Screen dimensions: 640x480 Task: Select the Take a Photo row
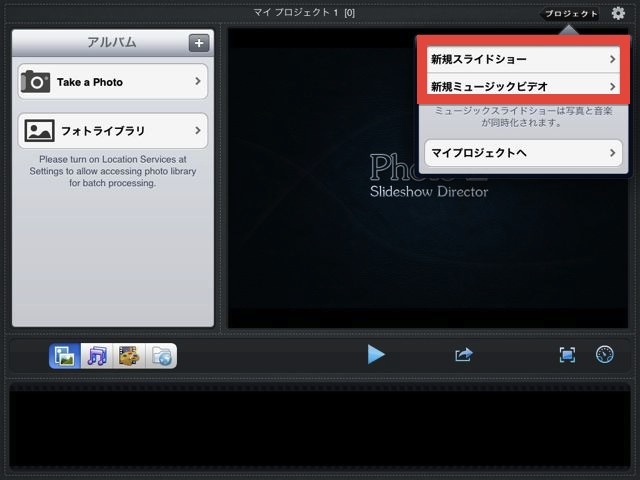[113, 82]
